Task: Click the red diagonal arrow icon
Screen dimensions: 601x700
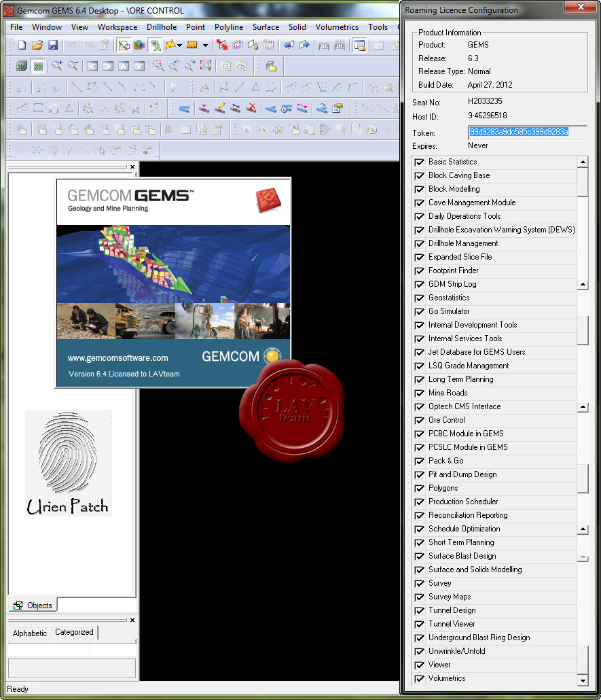Action: (222, 45)
